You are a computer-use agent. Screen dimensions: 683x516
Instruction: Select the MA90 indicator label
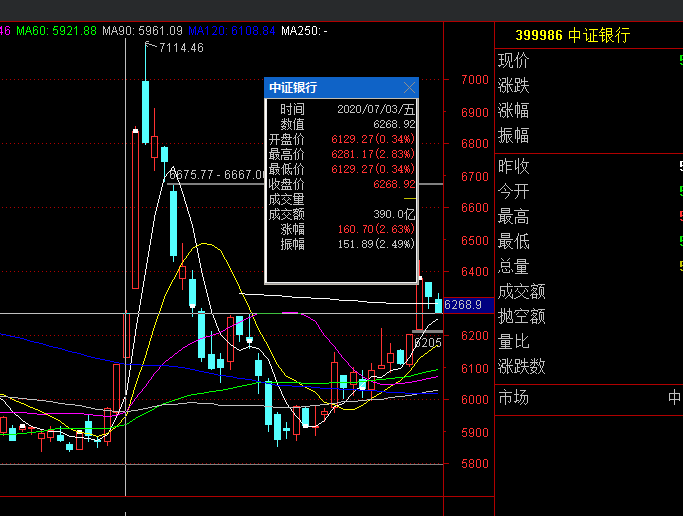(x=141, y=31)
